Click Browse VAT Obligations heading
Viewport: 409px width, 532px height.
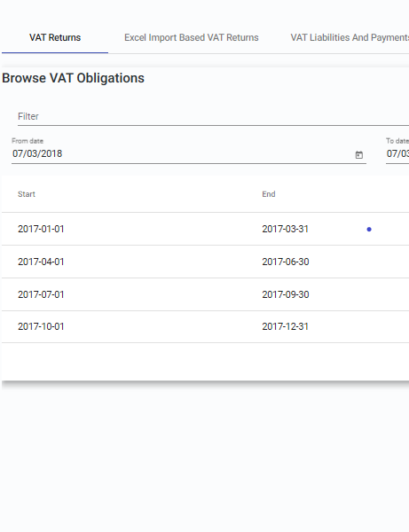pos(73,78)
